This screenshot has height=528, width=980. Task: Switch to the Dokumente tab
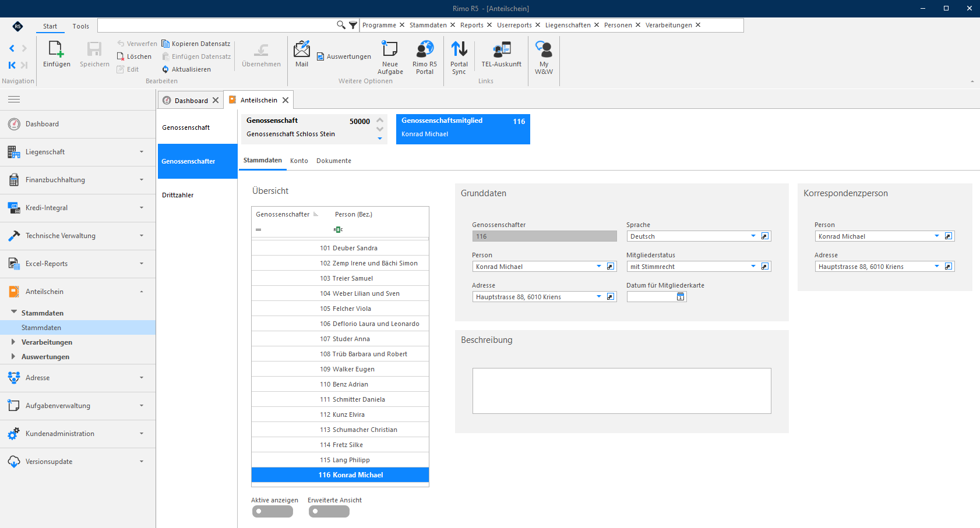pyautogui.click(x=334, y=161)
